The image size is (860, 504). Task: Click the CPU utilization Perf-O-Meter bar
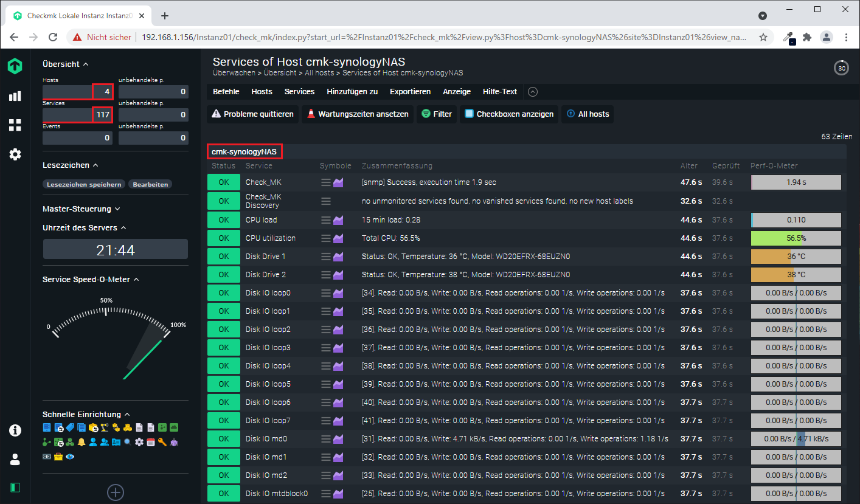point(796,238)
